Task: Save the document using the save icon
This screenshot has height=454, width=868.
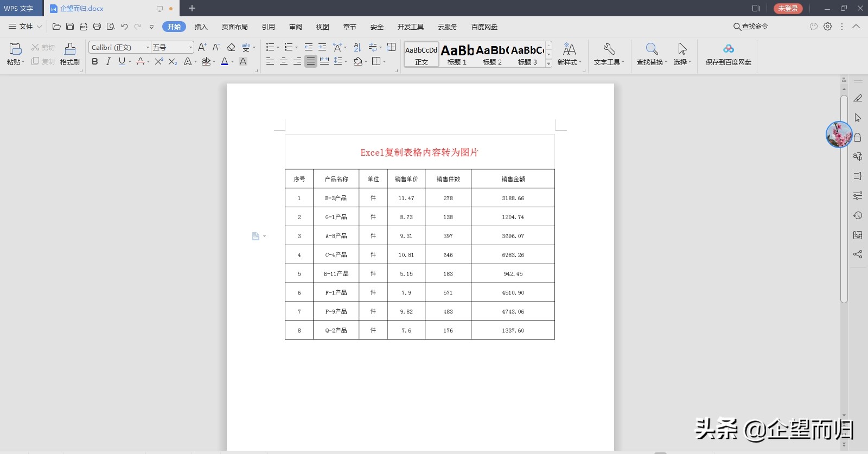Action: click(x=70, y=27)
